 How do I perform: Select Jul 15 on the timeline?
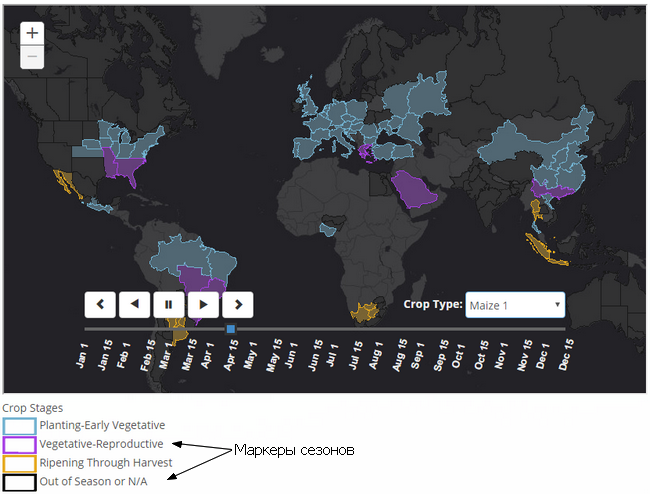356,355
